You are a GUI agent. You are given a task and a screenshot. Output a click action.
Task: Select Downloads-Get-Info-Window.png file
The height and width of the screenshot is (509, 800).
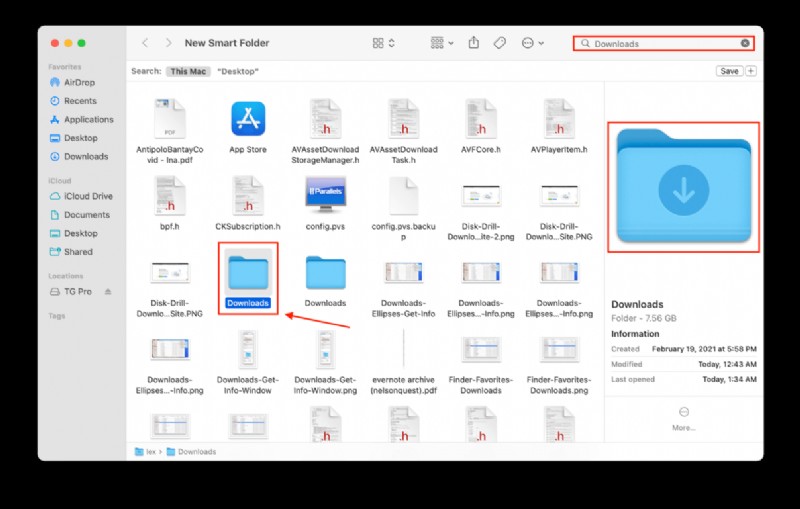click(x=326, y=362)
